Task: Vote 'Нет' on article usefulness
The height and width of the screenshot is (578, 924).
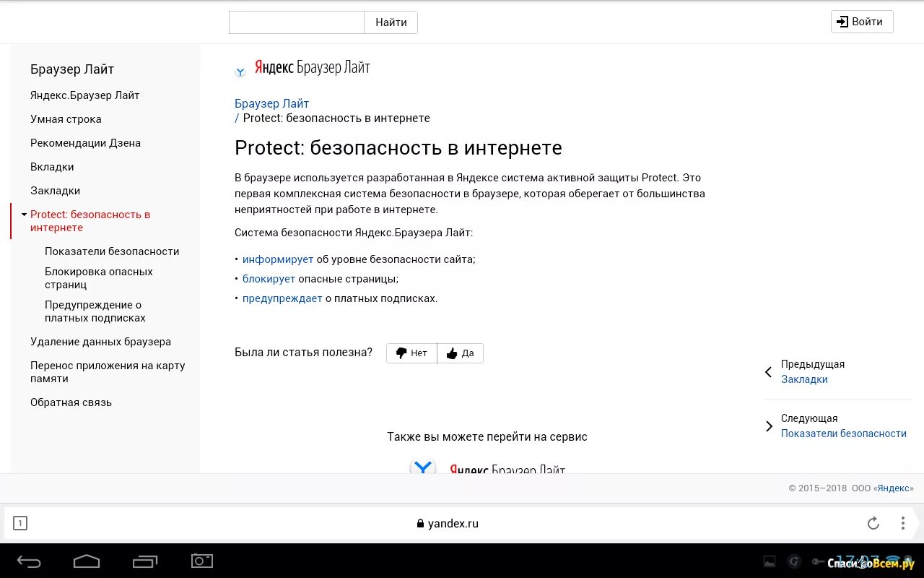Action: coord(411,353)
